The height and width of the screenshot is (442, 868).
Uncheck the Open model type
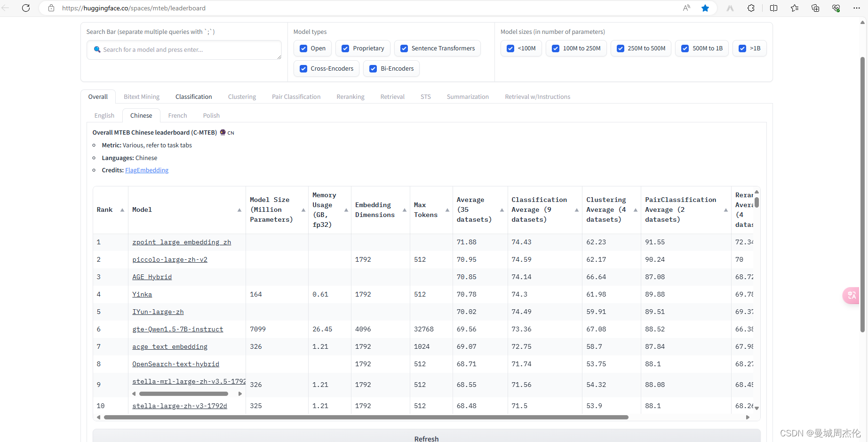[x=303, y=48]
